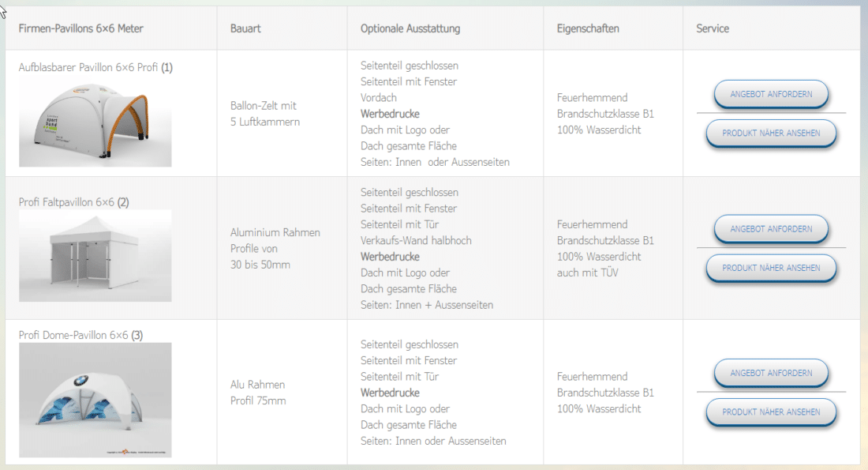868x470 pixels.
Task: Click the Eigenschaften column header
Action: tap(589, 28)
